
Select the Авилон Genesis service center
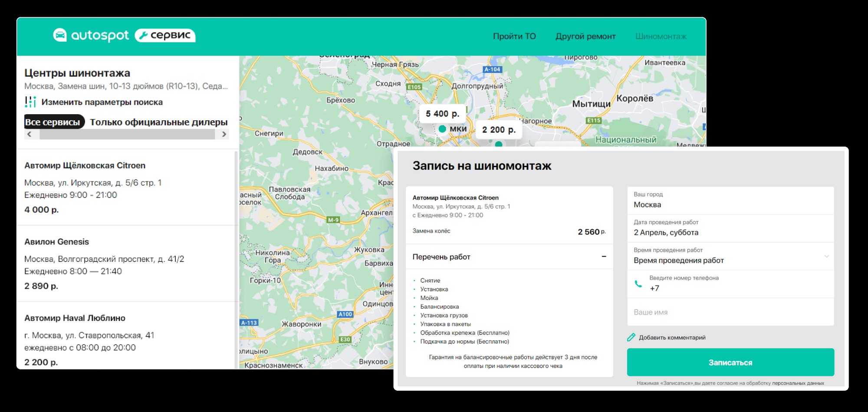(127, 264)
